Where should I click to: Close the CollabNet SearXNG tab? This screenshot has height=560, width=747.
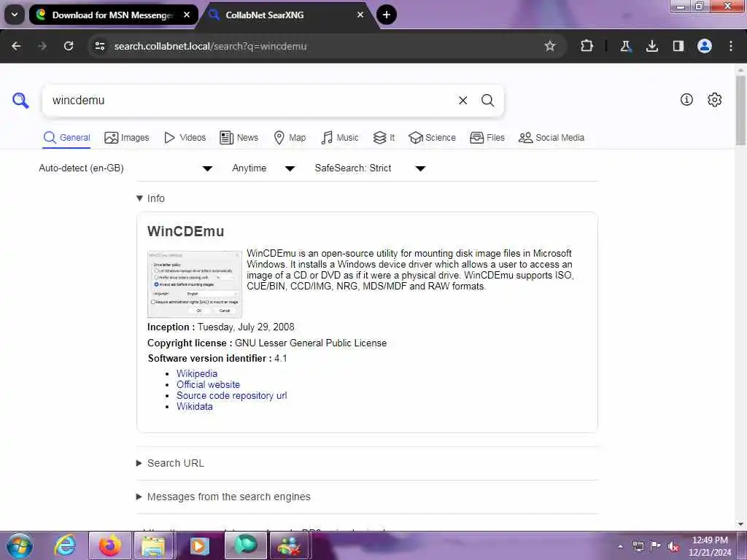360,15
